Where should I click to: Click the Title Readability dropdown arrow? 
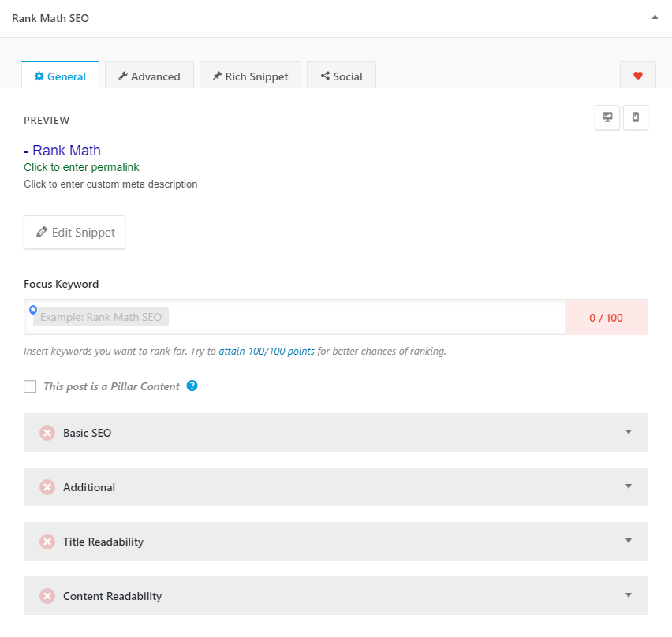click(x=629, y=541)
